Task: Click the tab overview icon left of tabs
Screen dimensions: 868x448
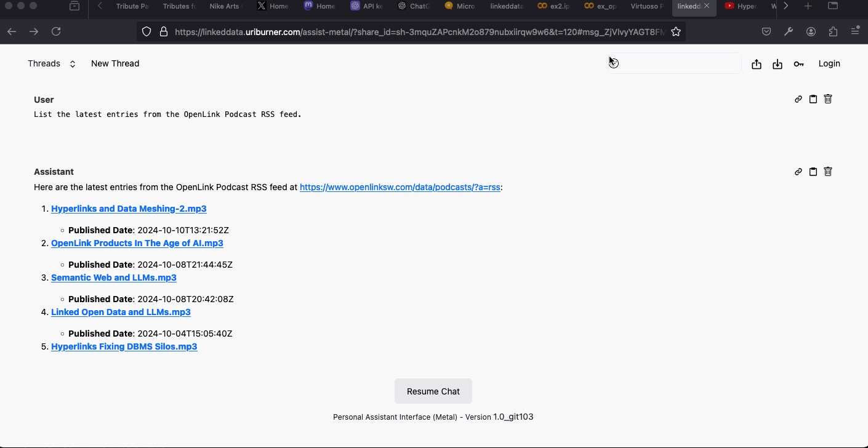Action: [x=74, y=6]
